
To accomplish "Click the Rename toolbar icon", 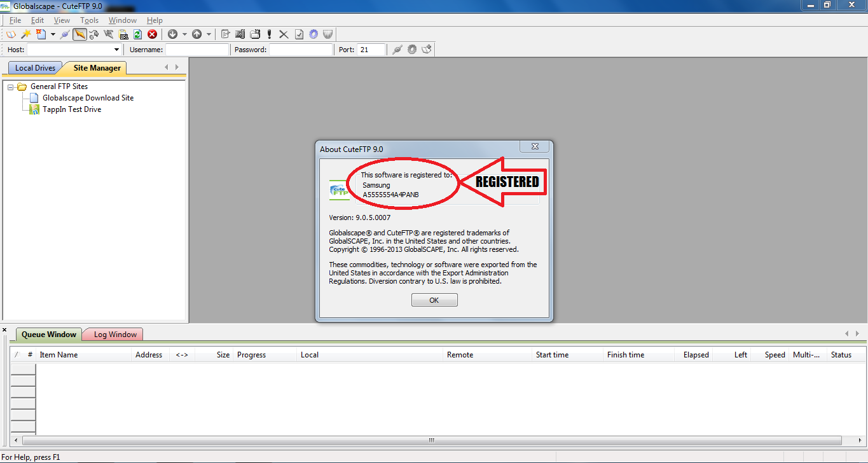I will pos(240,34).
